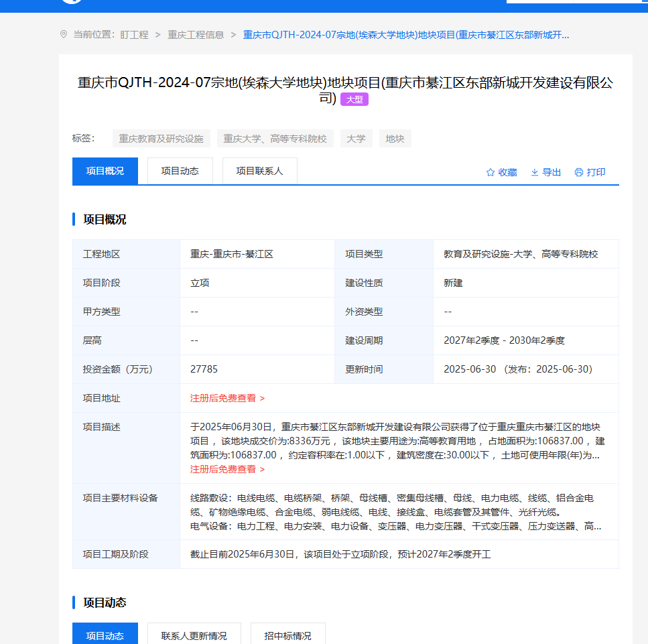Select the 重庆教育及研究设施 tag
Viewport: 648px width, 644px height.
(161, 139)
